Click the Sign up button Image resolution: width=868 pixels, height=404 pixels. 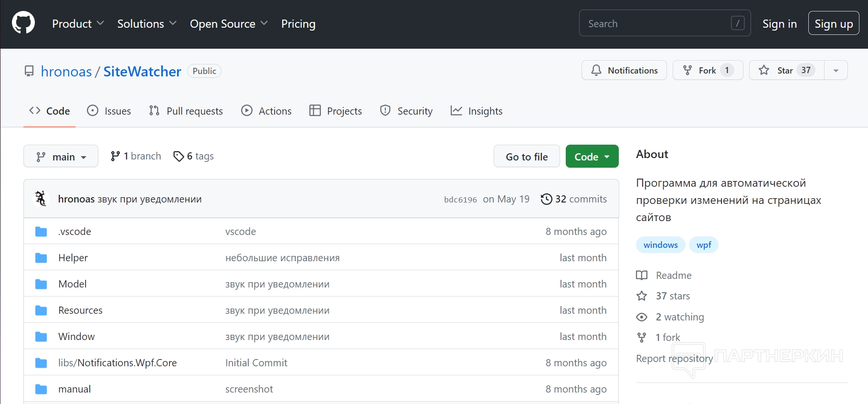tap(833, 24)
